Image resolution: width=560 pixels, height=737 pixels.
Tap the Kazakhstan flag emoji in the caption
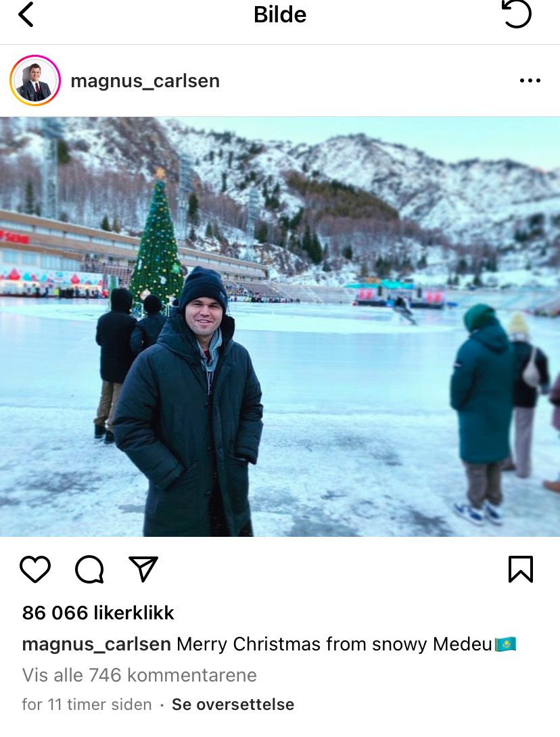(505, 644)
